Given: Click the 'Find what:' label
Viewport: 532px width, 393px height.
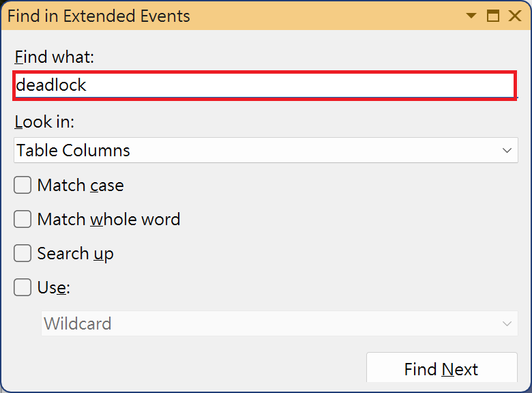Looking at the screenshot, I should point(54,57).
